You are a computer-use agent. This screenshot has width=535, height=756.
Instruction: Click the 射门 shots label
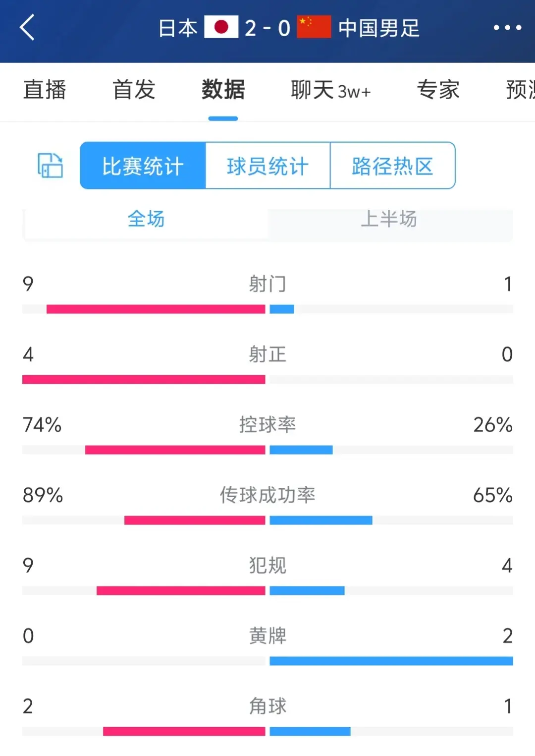[267, 284]
